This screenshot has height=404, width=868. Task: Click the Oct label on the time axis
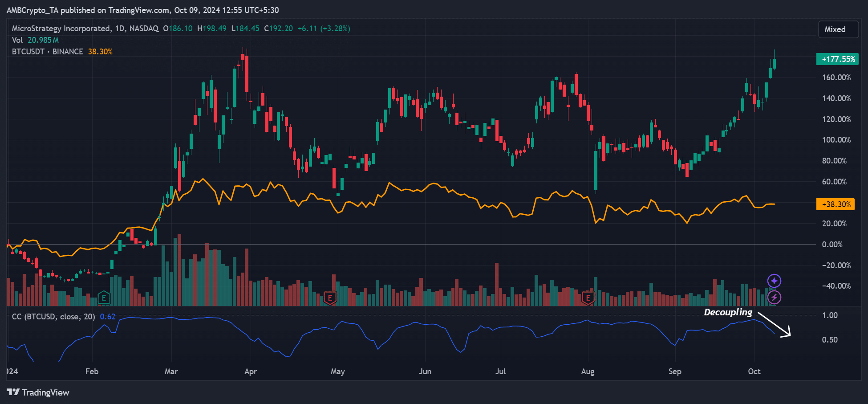(x=754, y=371)
